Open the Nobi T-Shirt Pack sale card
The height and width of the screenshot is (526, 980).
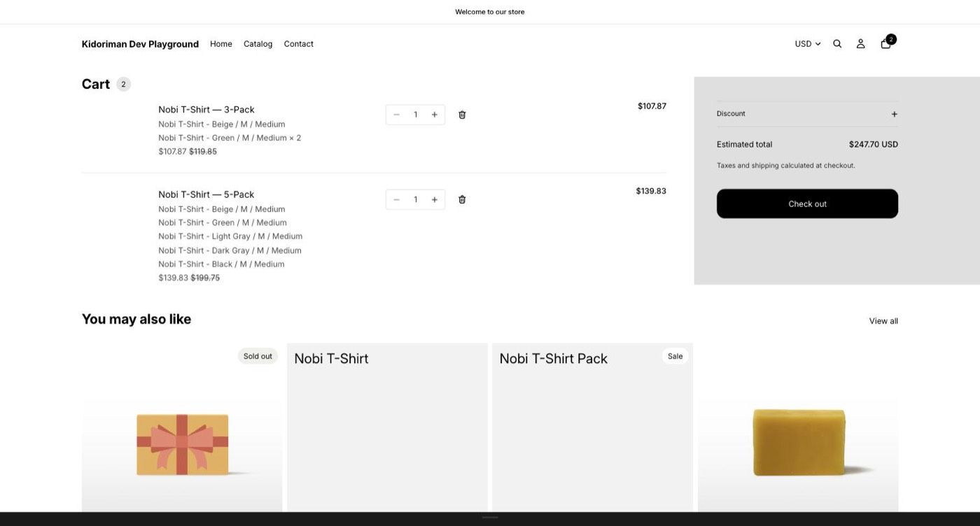point(592,427)
